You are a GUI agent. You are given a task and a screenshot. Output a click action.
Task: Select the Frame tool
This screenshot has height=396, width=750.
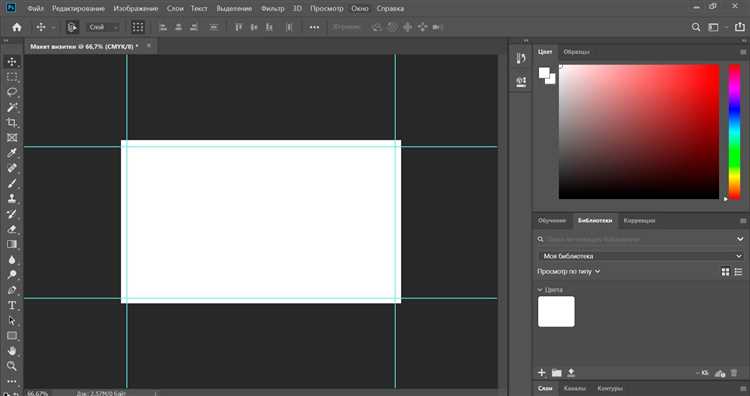[12, 138]
